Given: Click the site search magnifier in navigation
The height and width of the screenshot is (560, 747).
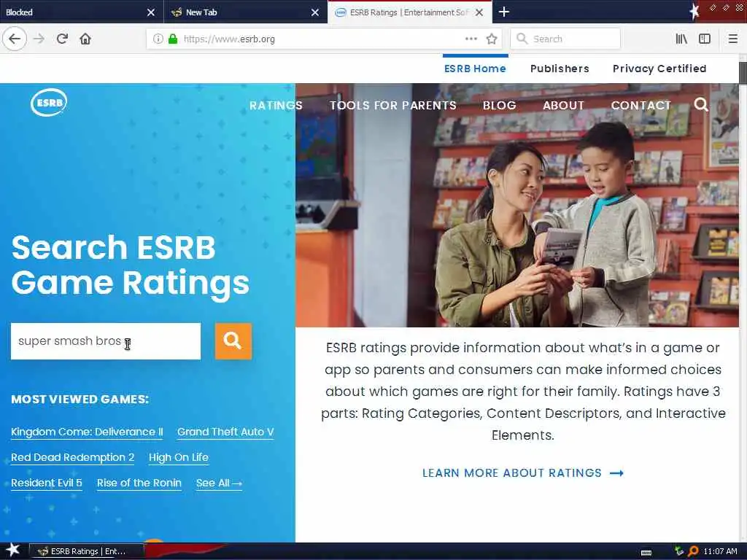Looking at the screenshot, I should point(701,104).
